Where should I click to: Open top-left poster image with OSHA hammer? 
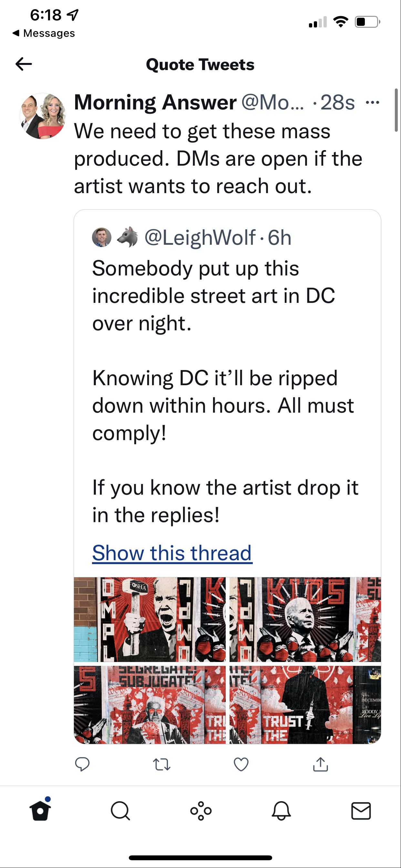pos(149,619)
